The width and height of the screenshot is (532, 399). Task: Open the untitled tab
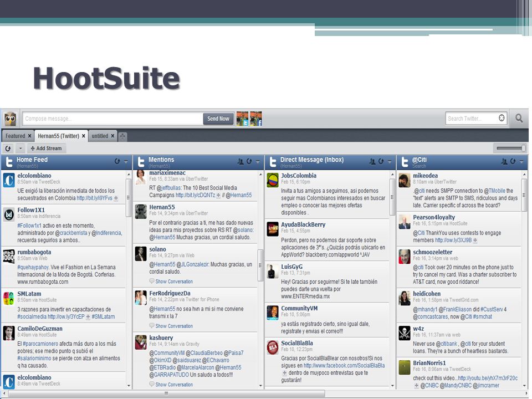coord(100,136)
